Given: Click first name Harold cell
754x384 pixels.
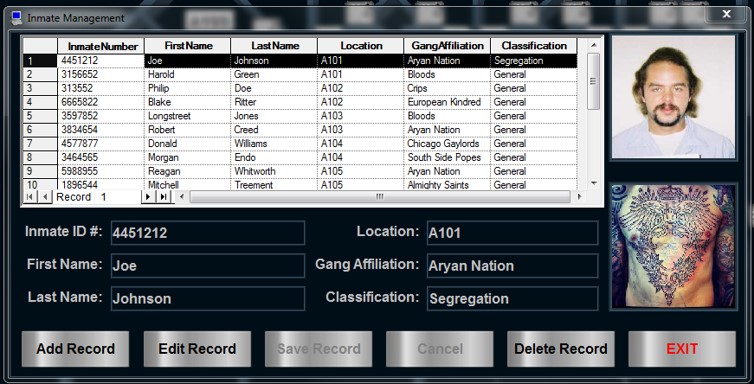Looking at the screenshot, I should click(188, 74).
